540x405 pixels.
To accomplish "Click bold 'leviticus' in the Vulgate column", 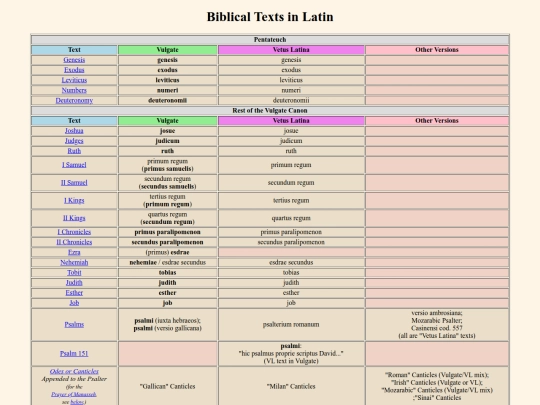I will tap(167, 80).
